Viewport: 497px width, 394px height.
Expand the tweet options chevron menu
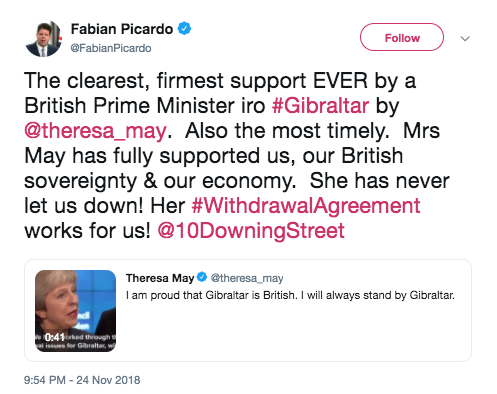pos(465,39)
